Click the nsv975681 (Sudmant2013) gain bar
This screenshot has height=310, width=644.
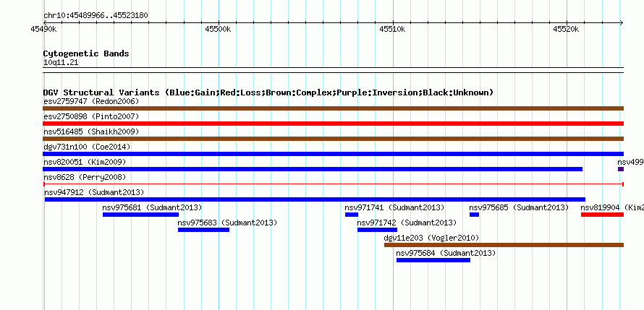coord(140,215)
